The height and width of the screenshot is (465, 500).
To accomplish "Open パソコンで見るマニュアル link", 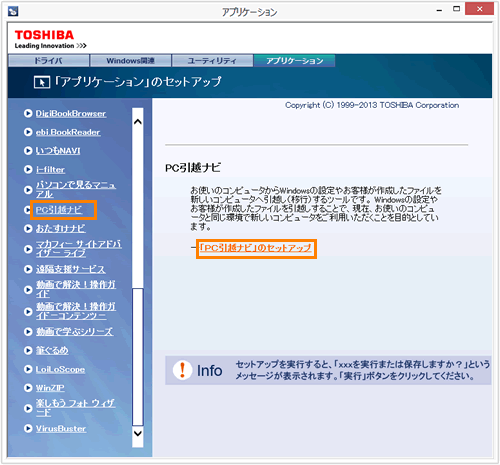I will (x=76, y=190).
